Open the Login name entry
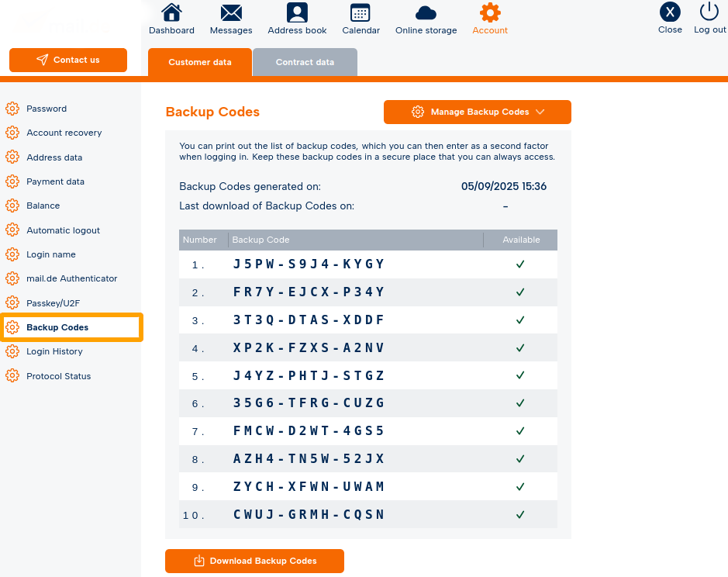The width and height of the screenshot is (728, 577). pyautogui.click(x=51, y=254)
